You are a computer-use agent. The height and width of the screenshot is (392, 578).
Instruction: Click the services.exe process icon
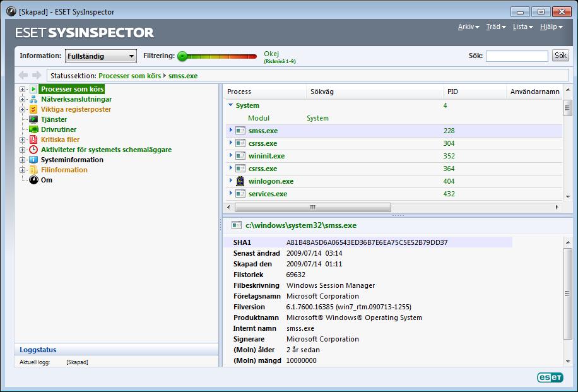[240, 194]
